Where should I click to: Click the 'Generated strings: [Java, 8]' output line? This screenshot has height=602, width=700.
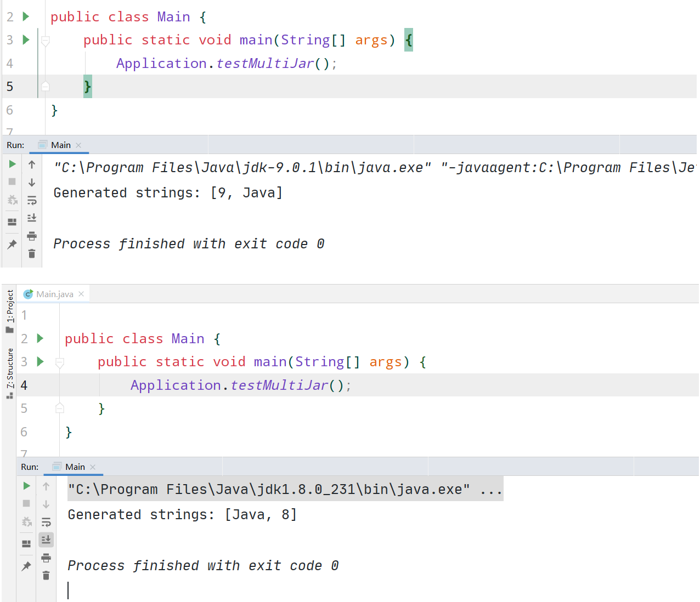point(182,515)
